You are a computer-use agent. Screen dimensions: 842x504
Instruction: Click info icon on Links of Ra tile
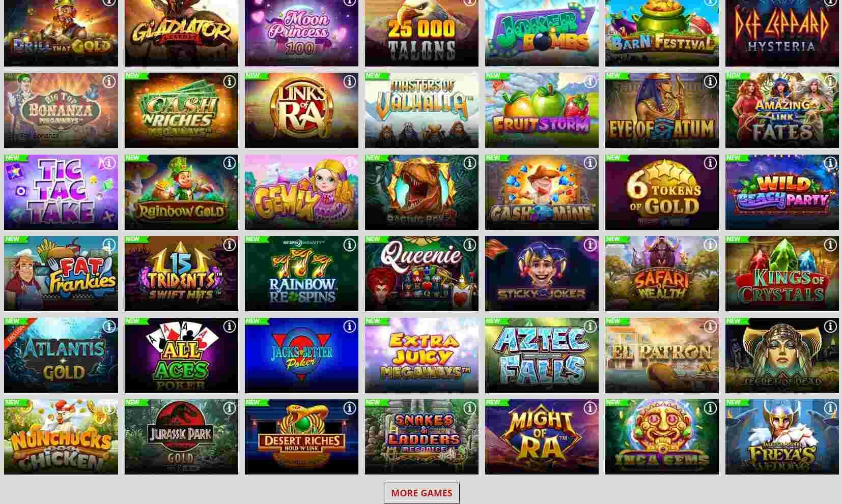coord(349,81)
